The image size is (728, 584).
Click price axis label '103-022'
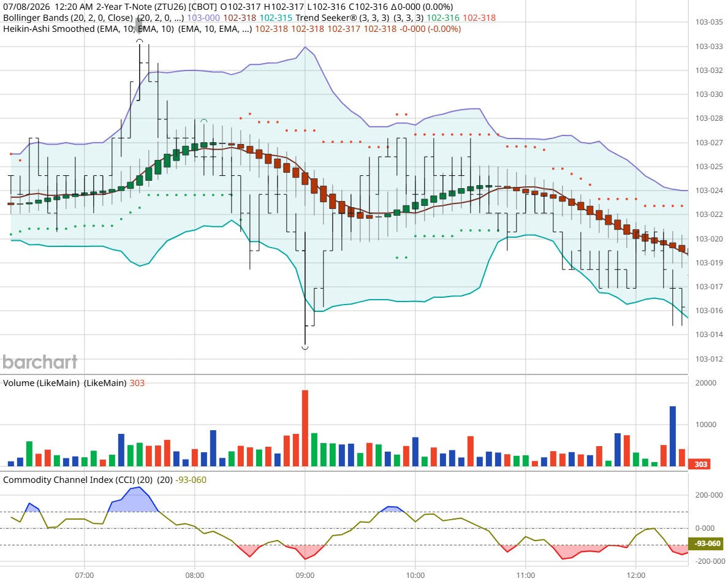pos(709,214)
